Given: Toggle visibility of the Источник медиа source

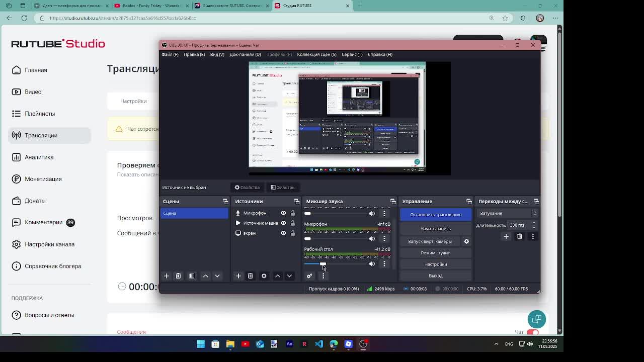Looking at the screenshot, I should click(x=283, y=223).
